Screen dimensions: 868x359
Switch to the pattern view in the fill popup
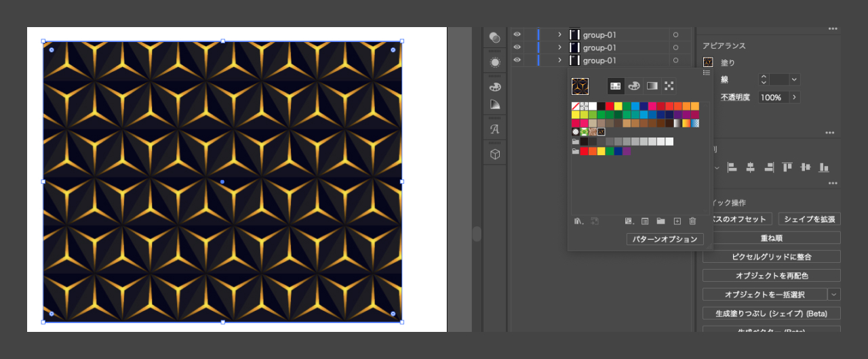669,86
